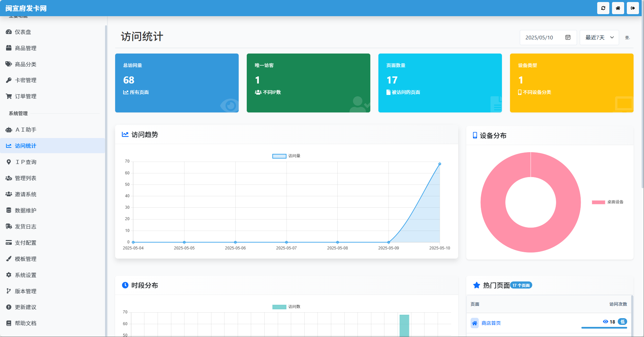Click the 2025-05-10 data point on trend line
The width and height of the screenshot is (644, 337).
(440, 164)
